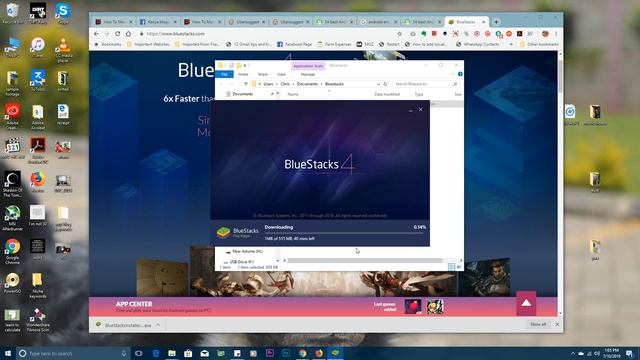Switch to the first Ubersuggest tab

point(246,22)
